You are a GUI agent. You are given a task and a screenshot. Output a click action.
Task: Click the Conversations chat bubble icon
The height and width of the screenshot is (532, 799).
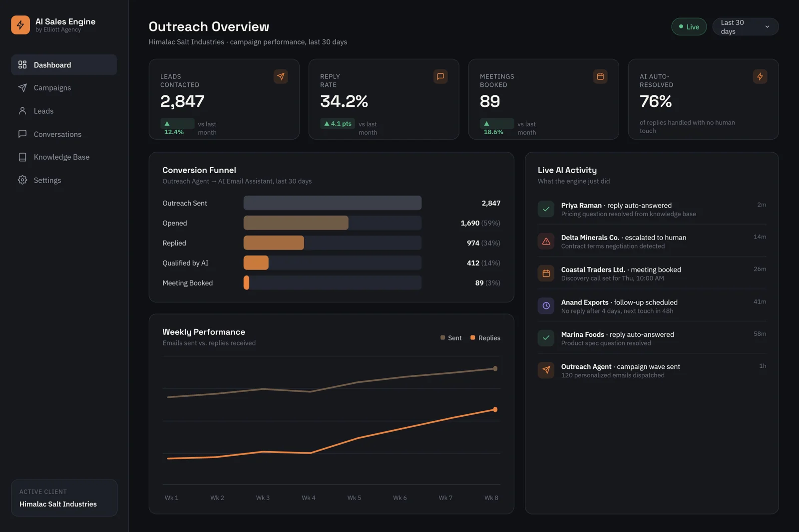pyautogui.click(x=22, y=134)
